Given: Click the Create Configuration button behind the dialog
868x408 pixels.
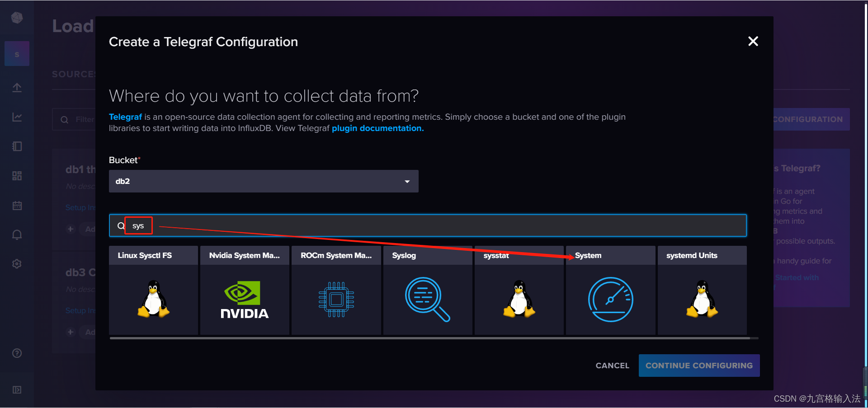Looking at the screenshot, I should pyautogui.click(x=811, y=119).
